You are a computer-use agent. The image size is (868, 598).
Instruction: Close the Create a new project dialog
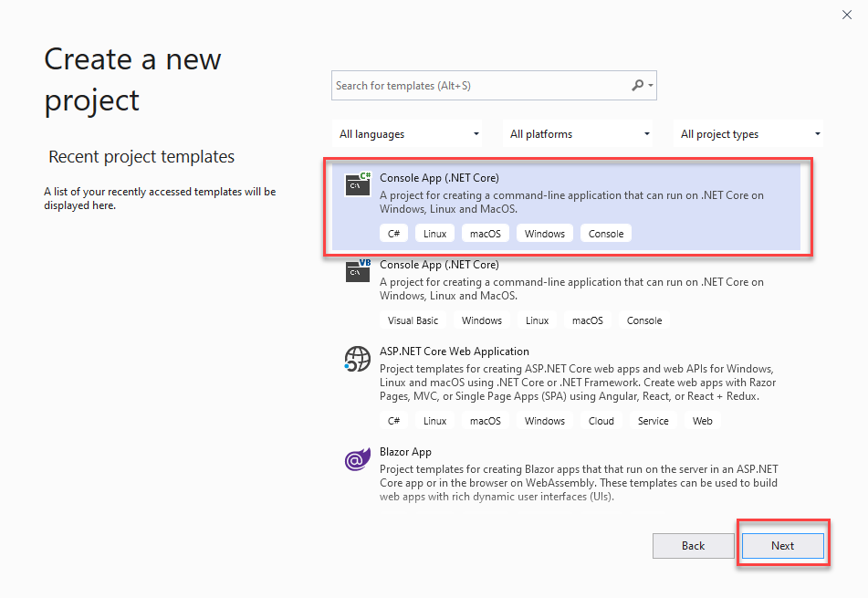[847, 15]
